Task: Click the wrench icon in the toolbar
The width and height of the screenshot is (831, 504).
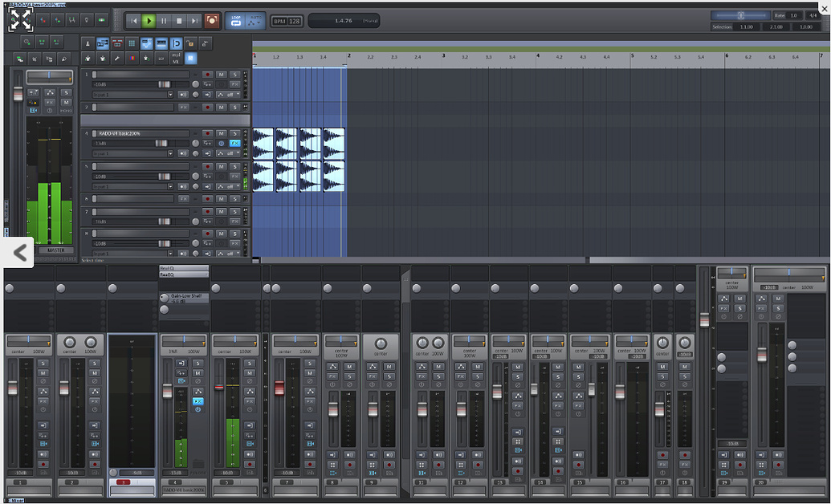Action: pyautogui.click(x=117, y=59)
